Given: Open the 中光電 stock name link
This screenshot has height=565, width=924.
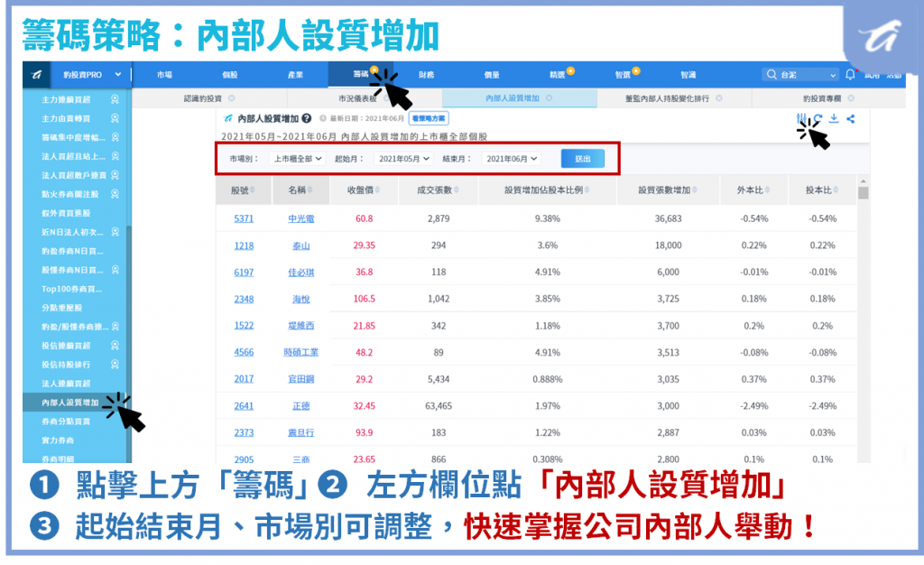Looking at the screenshot, I should click(301, 218).
